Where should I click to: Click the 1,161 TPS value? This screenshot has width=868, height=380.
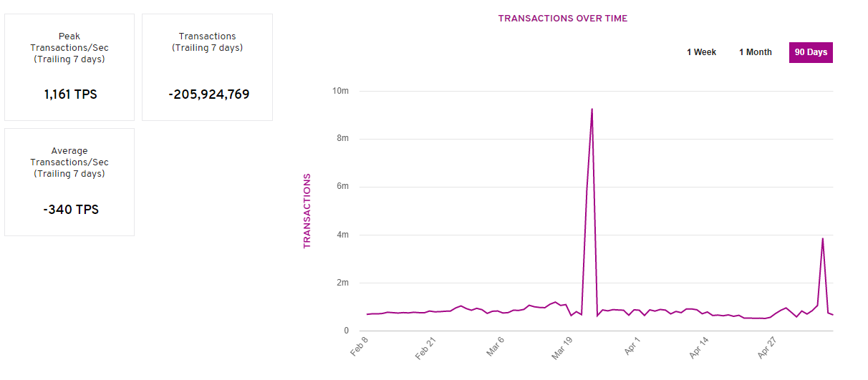69,94
